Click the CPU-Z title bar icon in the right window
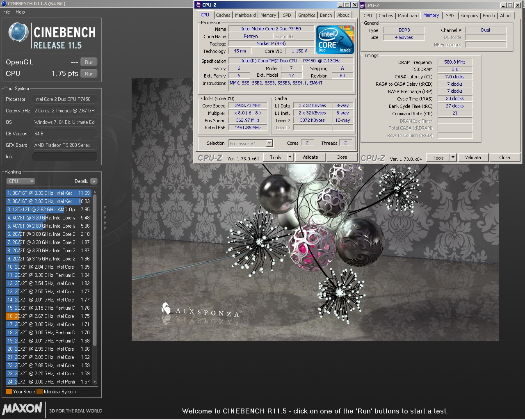This screenshot has width=525, height=420. click(x=362, y=5)
